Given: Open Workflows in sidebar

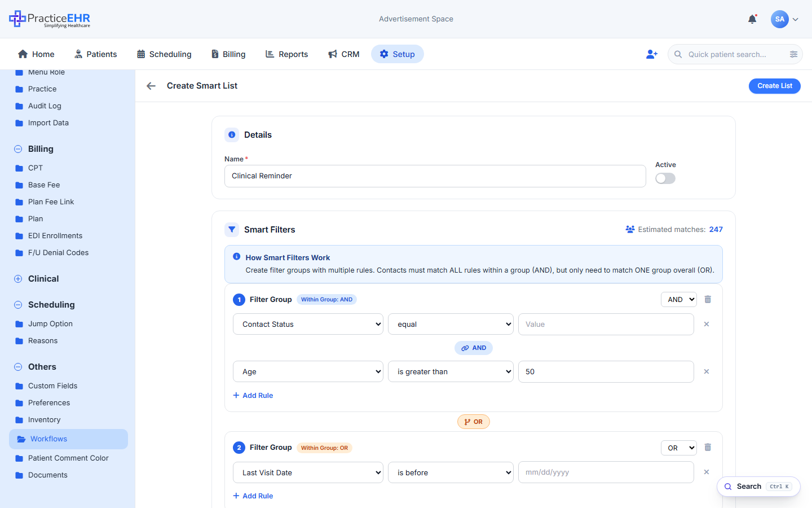Looking at the screenshot, I should (x=68, y=439).
